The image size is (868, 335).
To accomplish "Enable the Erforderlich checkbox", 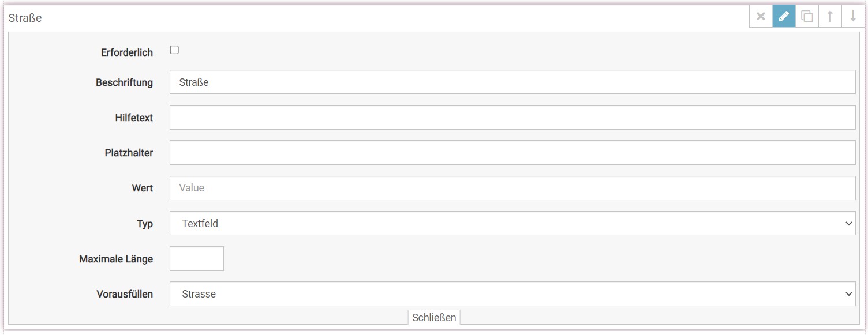I will pos(174,50).
